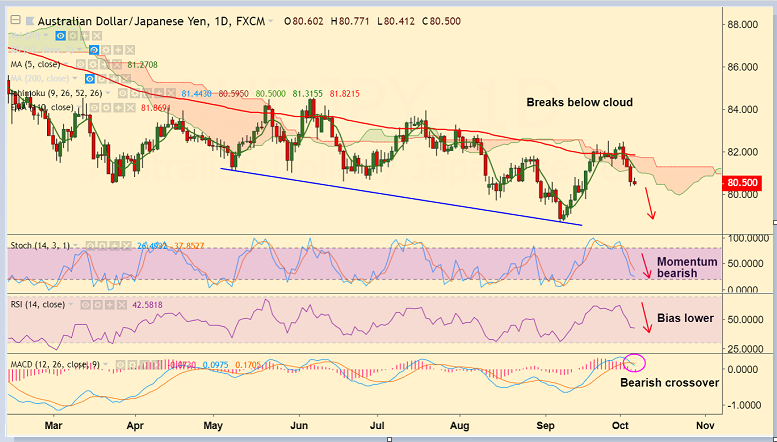The width and height of the screenshot is (777, 442).
Task: Click the Nov label on time axis
Action: pos(705,426)
